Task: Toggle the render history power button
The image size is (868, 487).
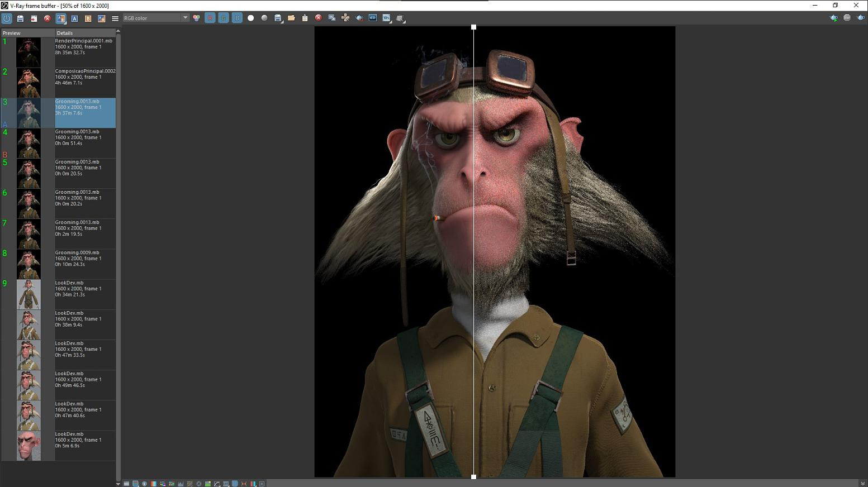Action: pos(7,18)
